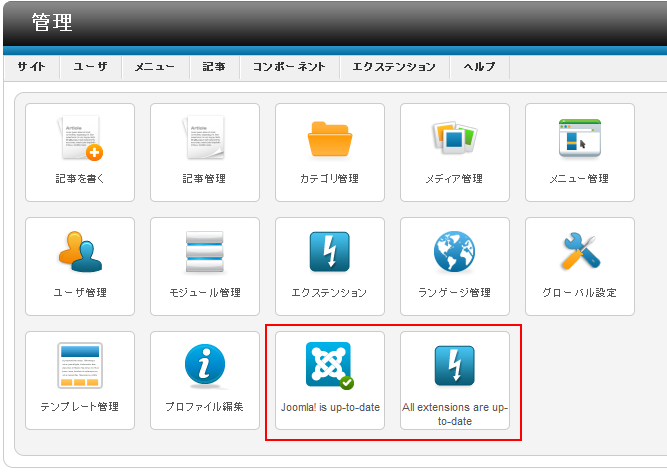Click the Joomla! is up-to-date text
The image size is (667, 473).
330,407
